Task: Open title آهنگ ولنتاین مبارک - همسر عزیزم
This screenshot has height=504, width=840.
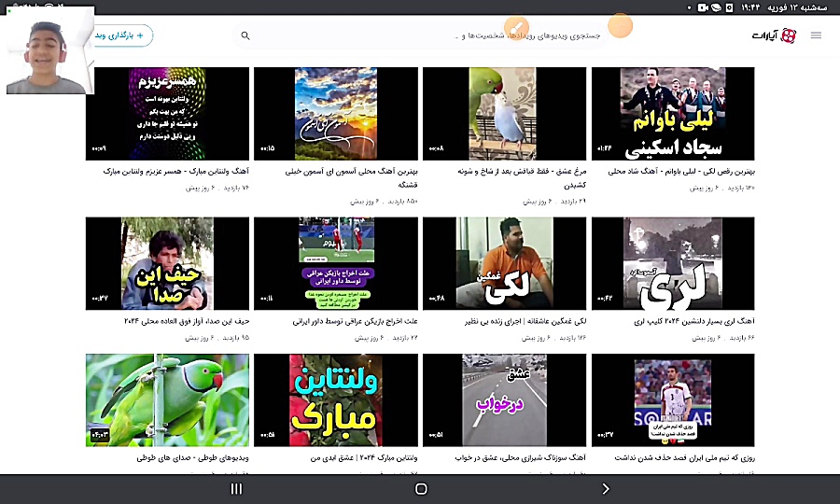Action: (x=176, y=172)
